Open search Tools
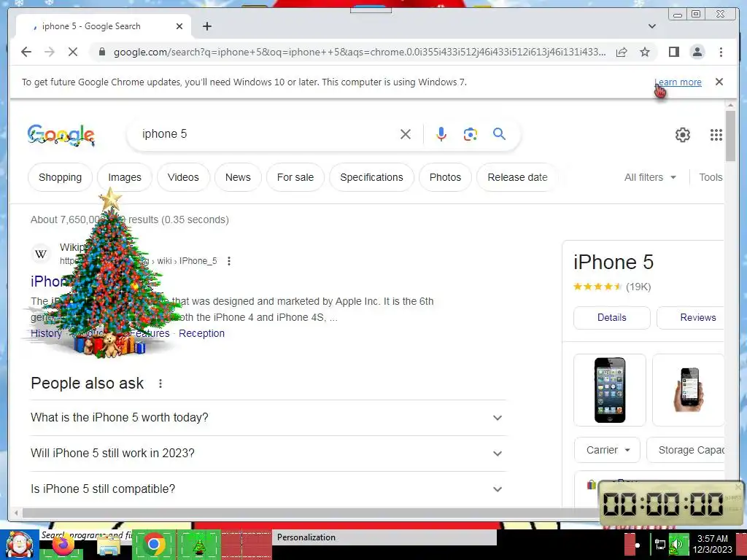This screenshot has height=560, width=747. coord(711,177)
